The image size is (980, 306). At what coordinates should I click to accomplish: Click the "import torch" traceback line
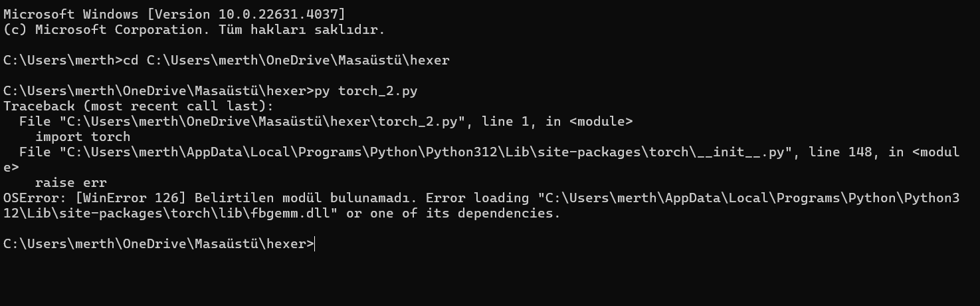82,137
